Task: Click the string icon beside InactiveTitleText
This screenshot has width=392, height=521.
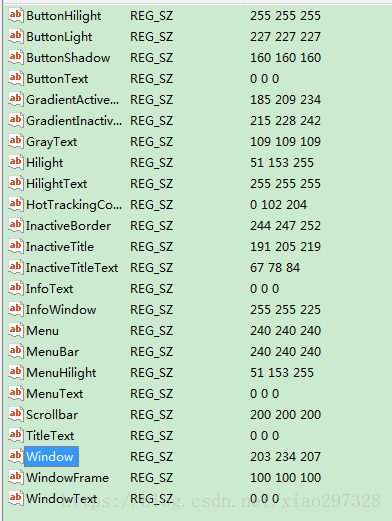Action: 16,267
